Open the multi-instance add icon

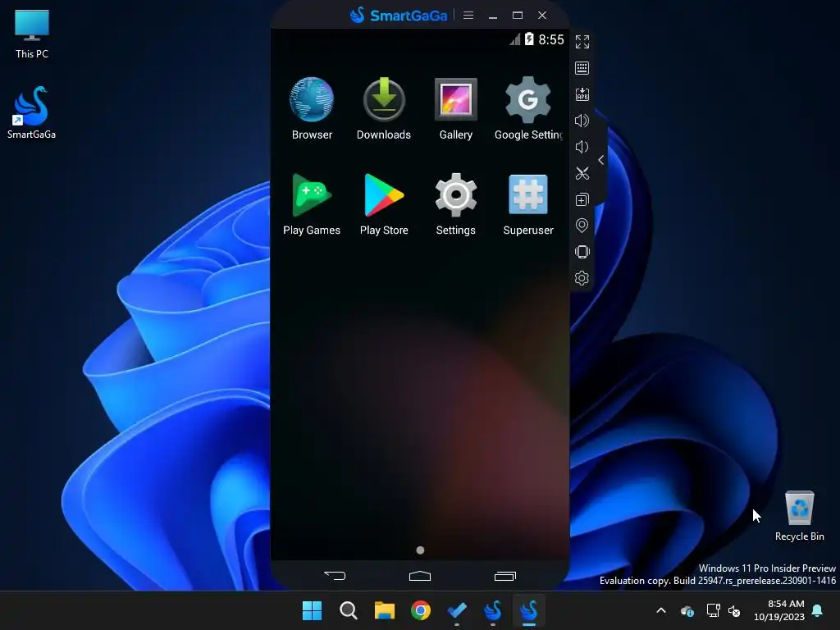tap(582, 199)
